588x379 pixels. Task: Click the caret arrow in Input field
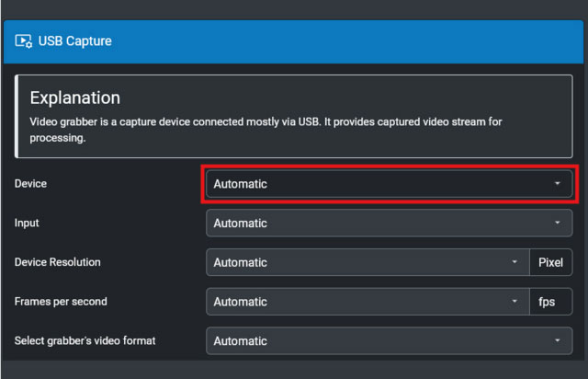(557, 224)
